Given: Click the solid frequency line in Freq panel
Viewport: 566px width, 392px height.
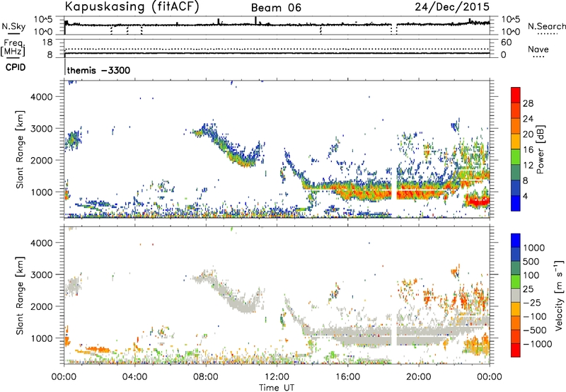Looking at the screenshot, I should click(277, 53).
